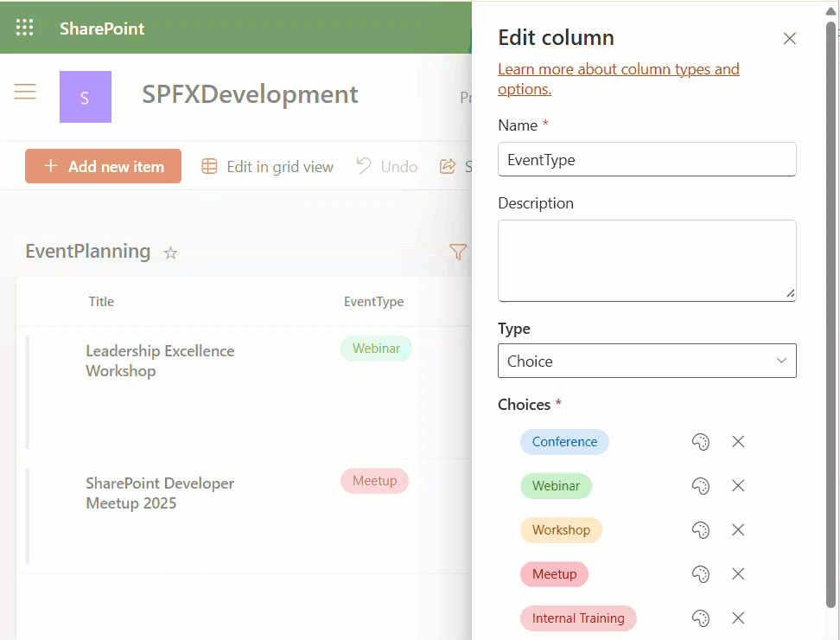
Task: Remove the Meetup choice
Action: click(738, 574)
